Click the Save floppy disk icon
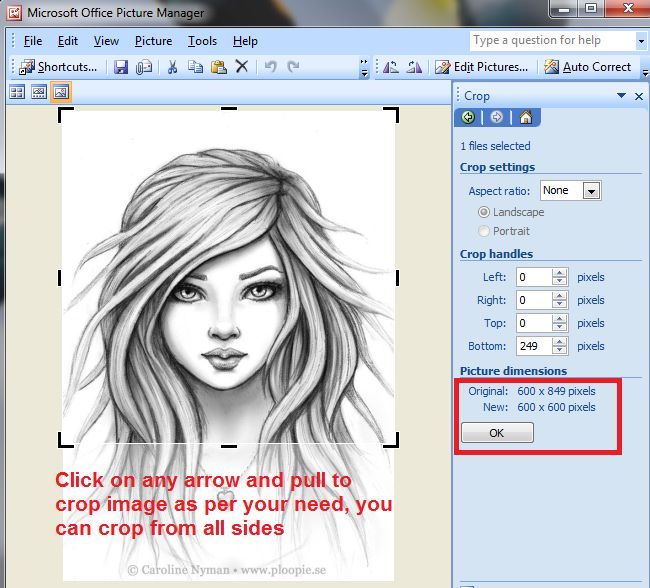 pos(121,67)
